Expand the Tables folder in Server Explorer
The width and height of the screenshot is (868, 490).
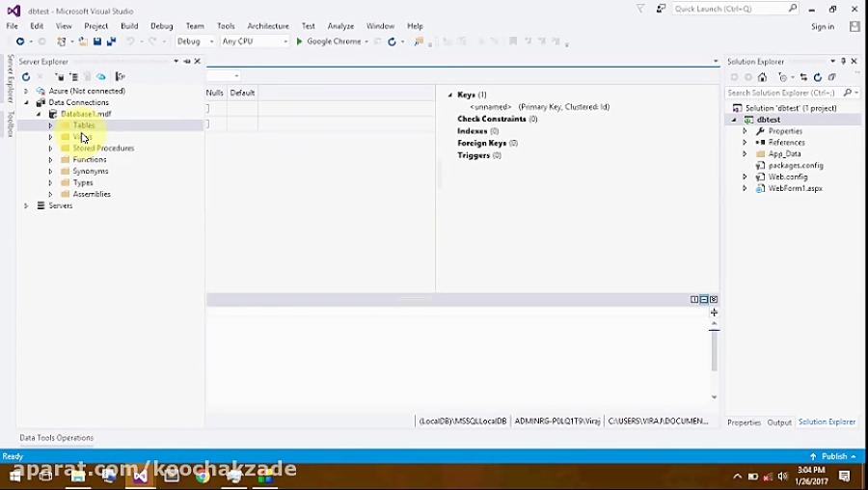[x=50, y=125]
